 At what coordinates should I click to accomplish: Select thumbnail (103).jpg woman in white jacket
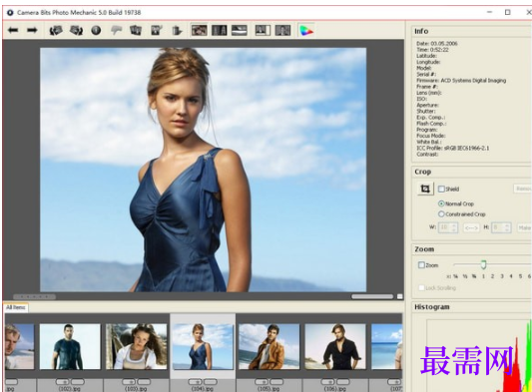(x=136, y=346)
